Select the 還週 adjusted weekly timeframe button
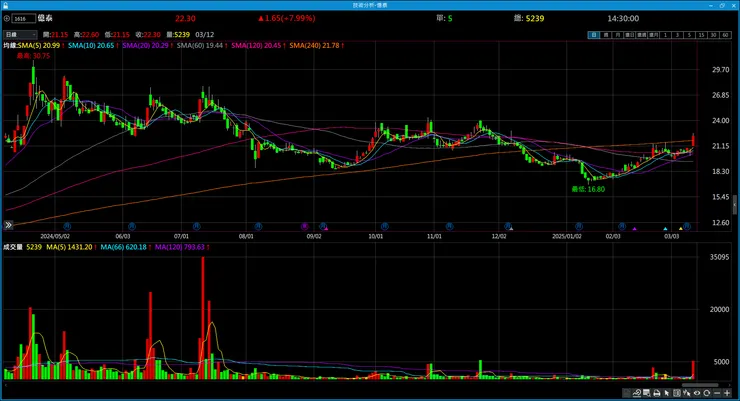 click(641, 35)
